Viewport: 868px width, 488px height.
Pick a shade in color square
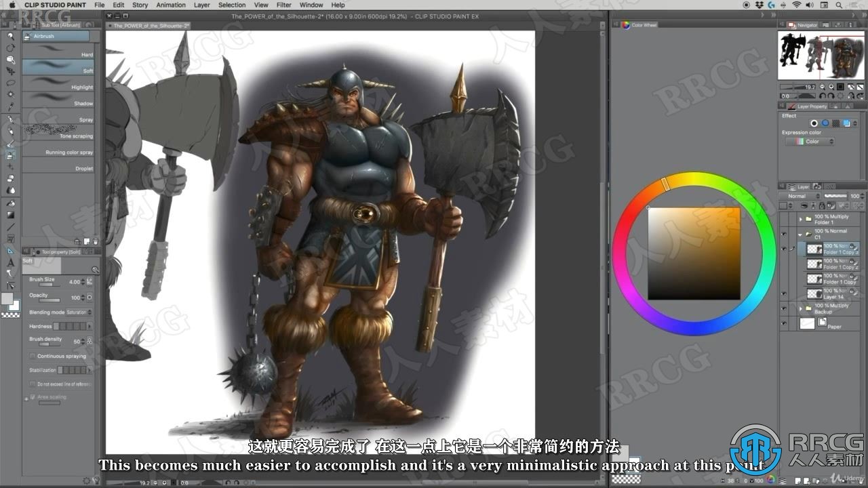[694, 253]
